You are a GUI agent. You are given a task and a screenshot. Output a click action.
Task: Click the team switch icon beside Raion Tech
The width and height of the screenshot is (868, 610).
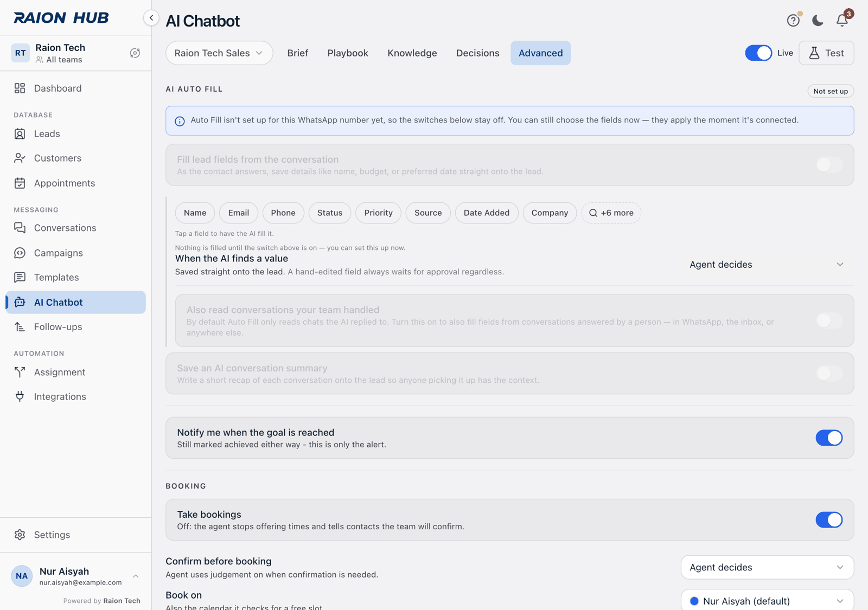pos(135,53)
